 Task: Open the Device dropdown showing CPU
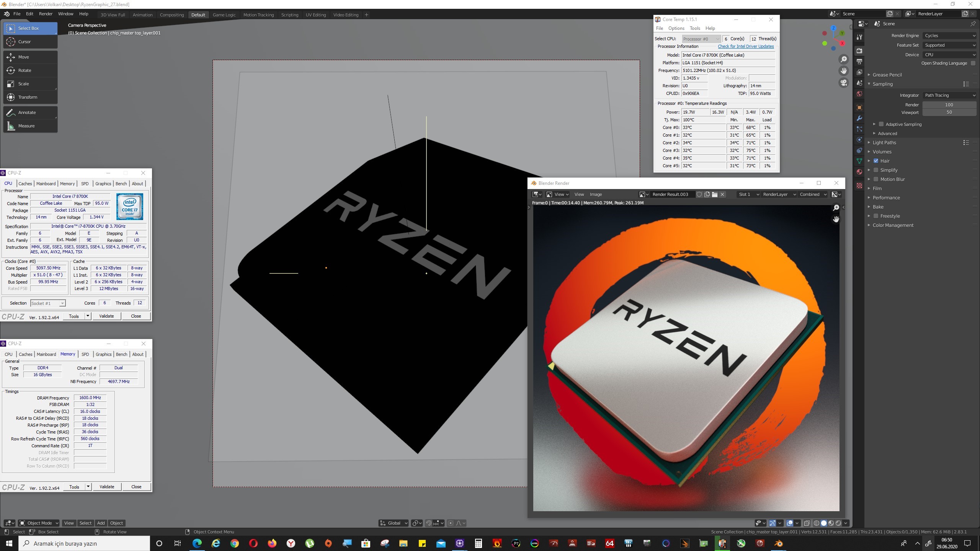(950, 55)
